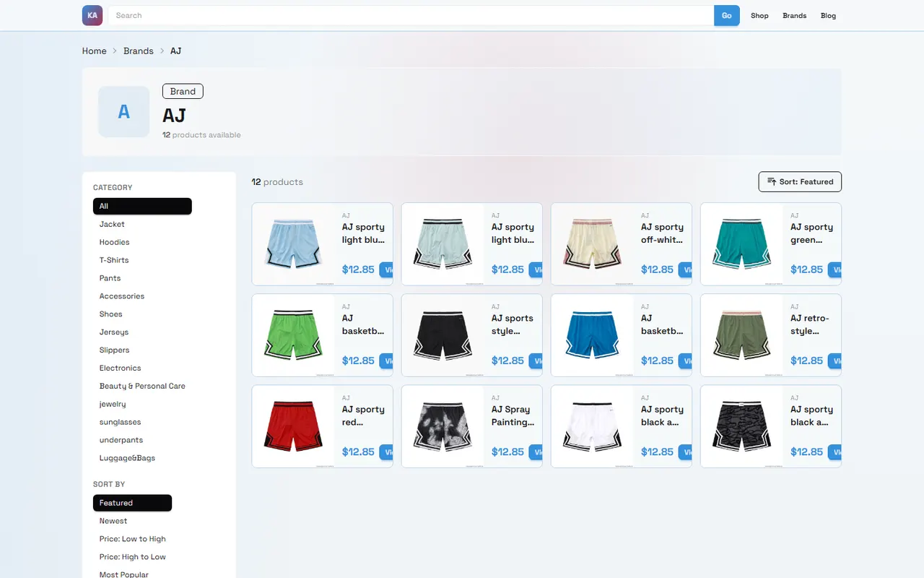This screenshot has height=578, width=924.
Task: Open the red sporty shorts thumbnail
Action: [x=293, y=426]
